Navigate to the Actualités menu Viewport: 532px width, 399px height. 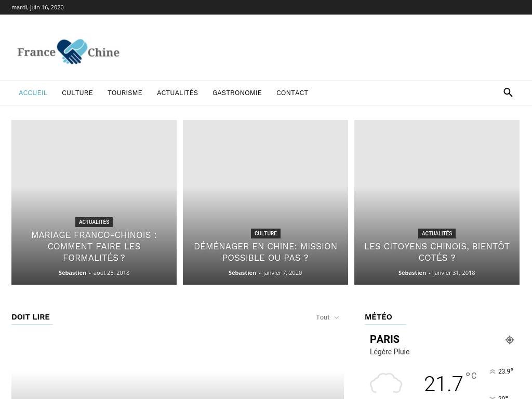point(177,93)
